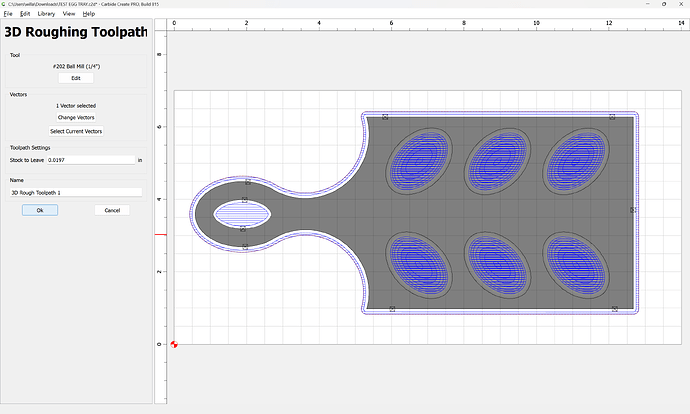Cancel the 3D roughing toolpath
Image resolution: width=690 pixels, height=414 pixels.
pyautogui.click(x=112, y=210)
